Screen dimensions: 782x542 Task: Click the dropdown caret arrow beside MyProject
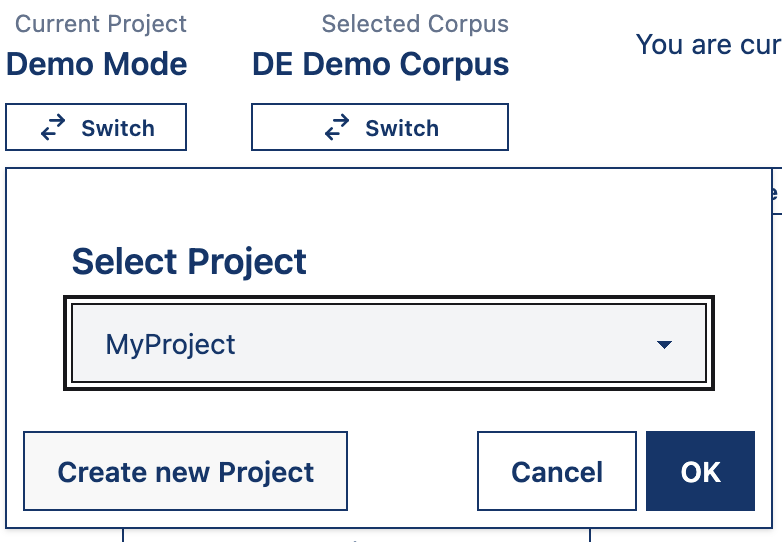click(664, 345)
